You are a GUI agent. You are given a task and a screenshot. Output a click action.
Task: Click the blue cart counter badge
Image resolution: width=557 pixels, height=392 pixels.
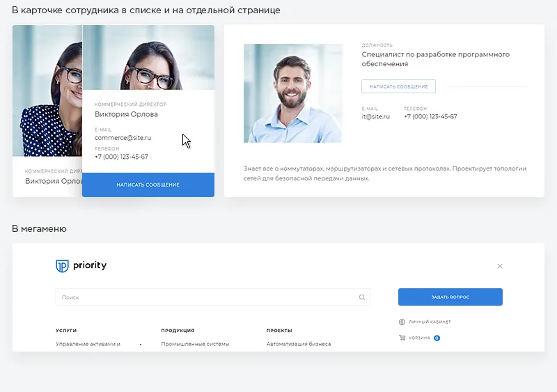(437, 338)
